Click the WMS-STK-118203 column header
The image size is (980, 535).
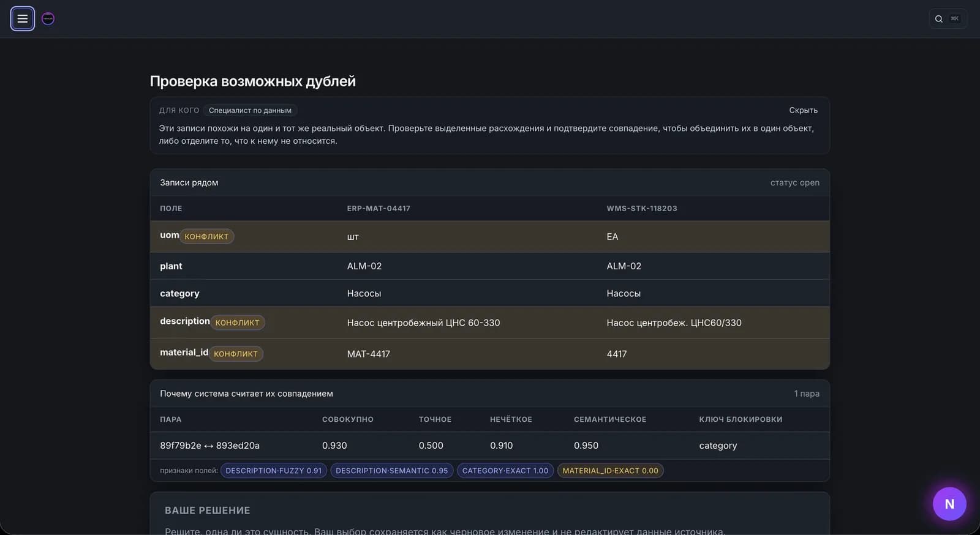(642, 209)
